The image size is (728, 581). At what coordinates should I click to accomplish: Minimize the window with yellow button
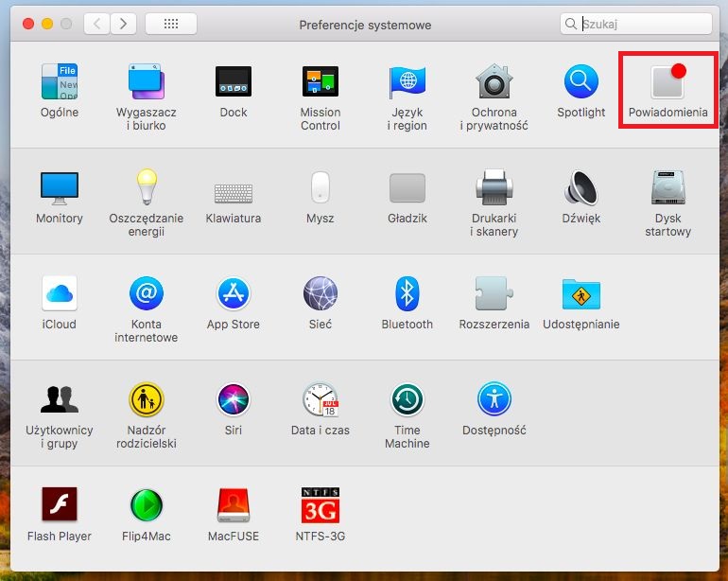coord(47,24)
